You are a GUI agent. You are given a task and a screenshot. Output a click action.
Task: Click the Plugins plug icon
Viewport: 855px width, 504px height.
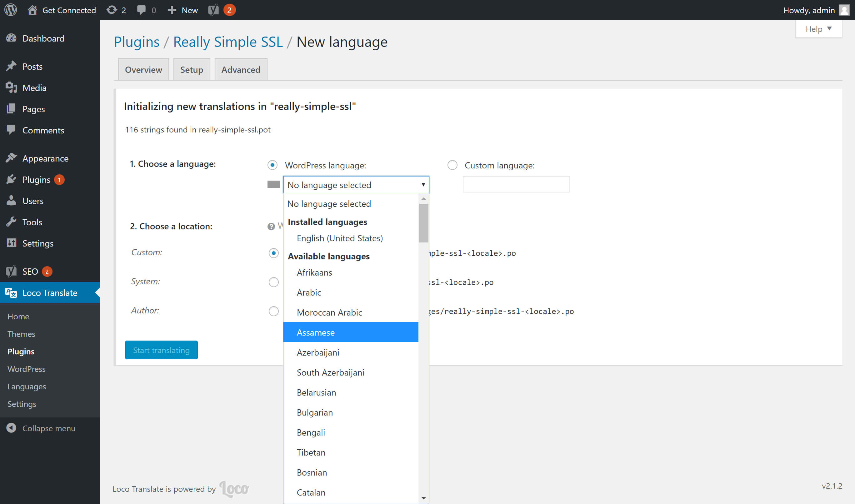click(11, 179)
